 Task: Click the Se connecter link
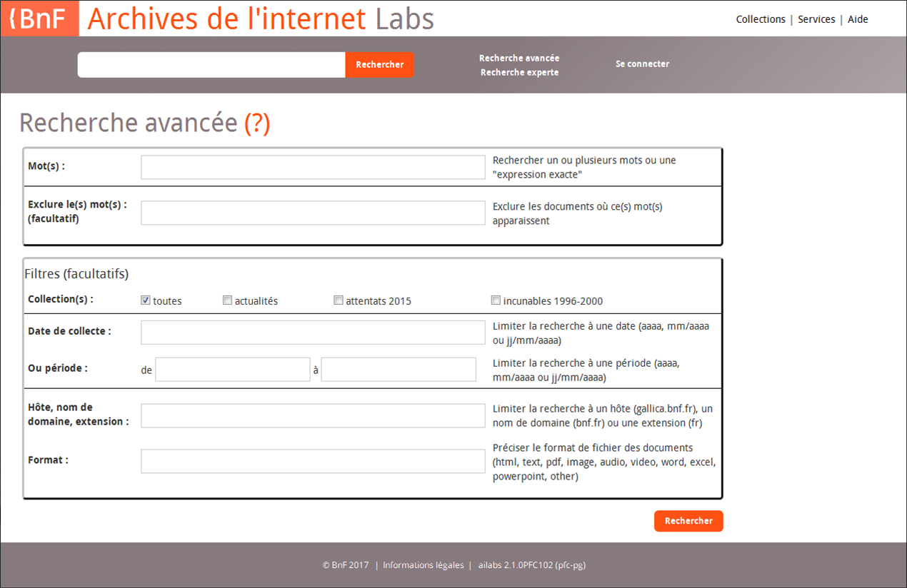coord(642,64)
